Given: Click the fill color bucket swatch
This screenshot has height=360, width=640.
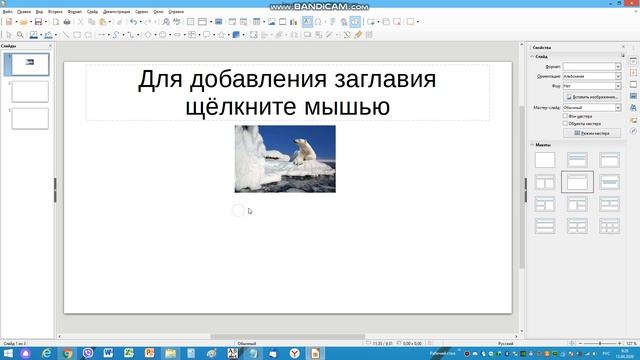Looking at the screenshot, I should click(x=48, y=35).
